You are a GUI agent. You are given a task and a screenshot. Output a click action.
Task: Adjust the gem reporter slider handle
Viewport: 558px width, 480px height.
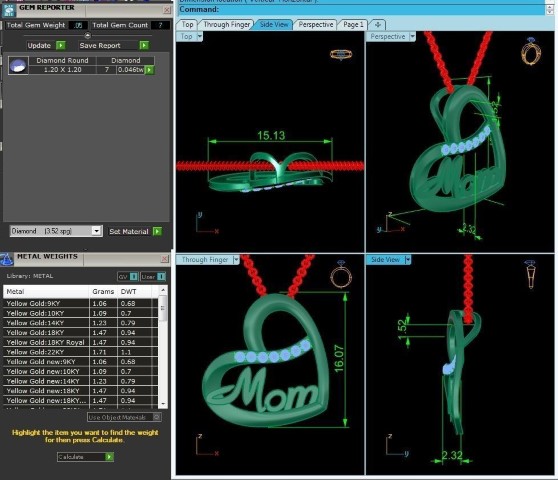(x=88, y=36)
